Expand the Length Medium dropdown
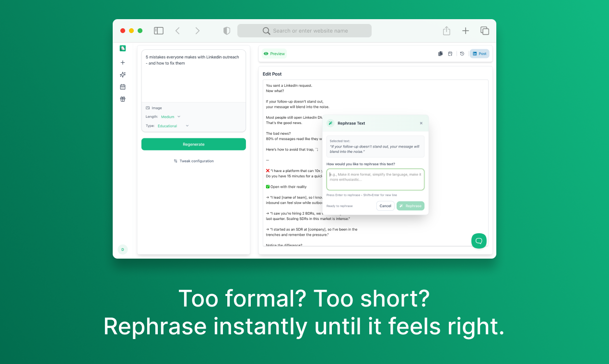Viewport: 609px width, 364px height. [x=171, y=117]
